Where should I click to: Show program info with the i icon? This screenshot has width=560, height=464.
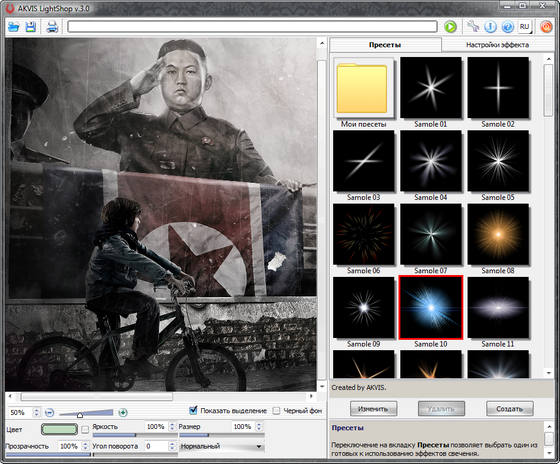coord(490,27)
